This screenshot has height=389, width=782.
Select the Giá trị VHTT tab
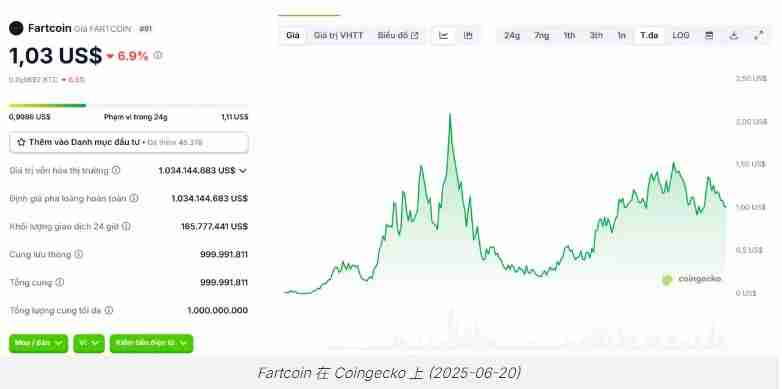click(338, 35)
